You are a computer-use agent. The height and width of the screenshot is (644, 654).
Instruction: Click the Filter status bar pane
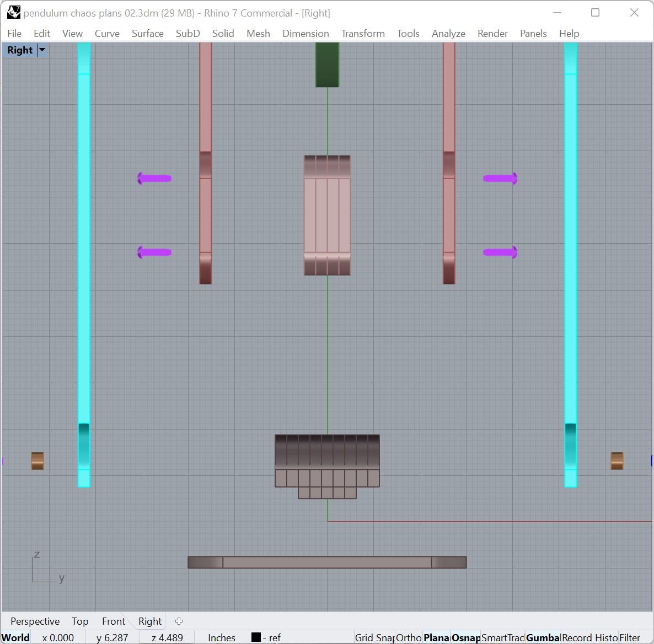tap(629, 638)
